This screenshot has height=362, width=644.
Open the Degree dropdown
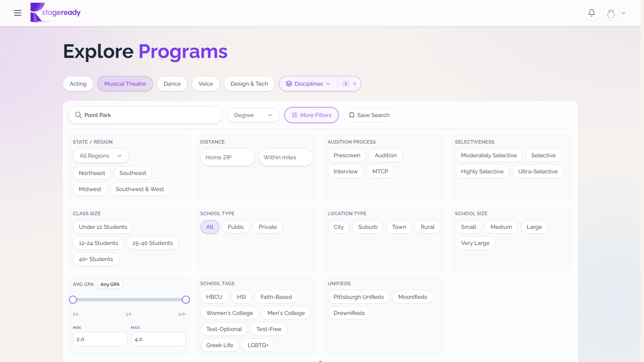254,115
